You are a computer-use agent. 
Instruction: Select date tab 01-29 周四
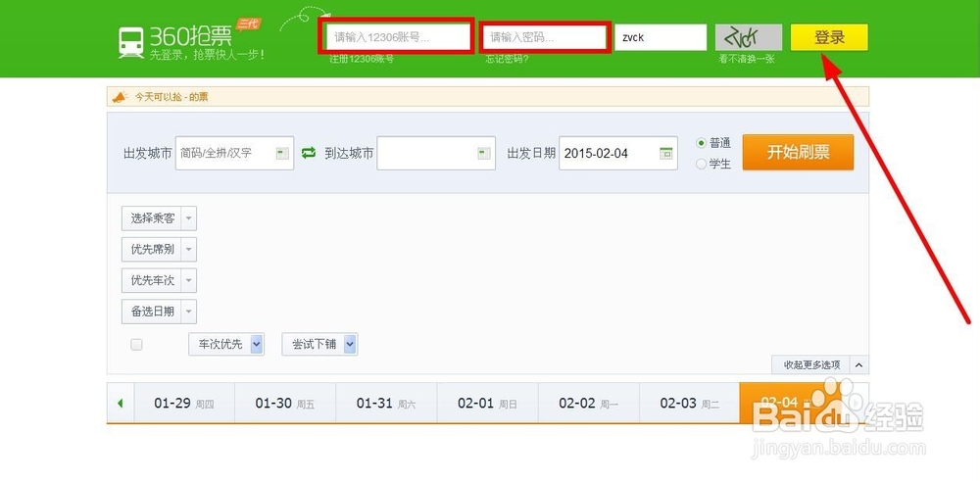coord(184,404)
